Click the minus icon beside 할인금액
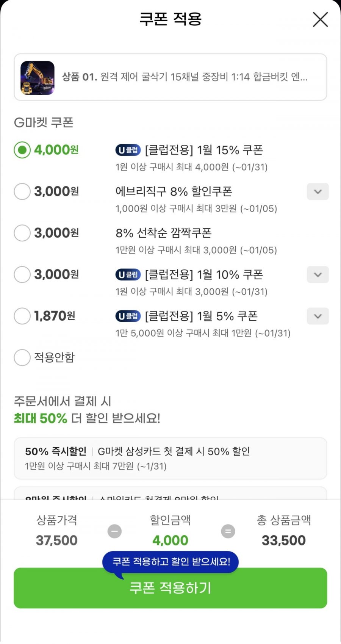This screenshot has height=644, width=341. 114,531
